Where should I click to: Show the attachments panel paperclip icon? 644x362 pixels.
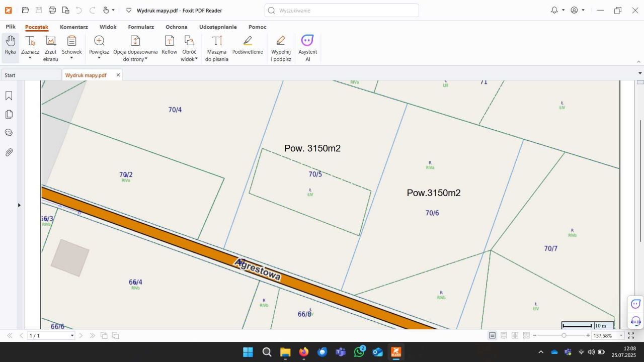9,152
